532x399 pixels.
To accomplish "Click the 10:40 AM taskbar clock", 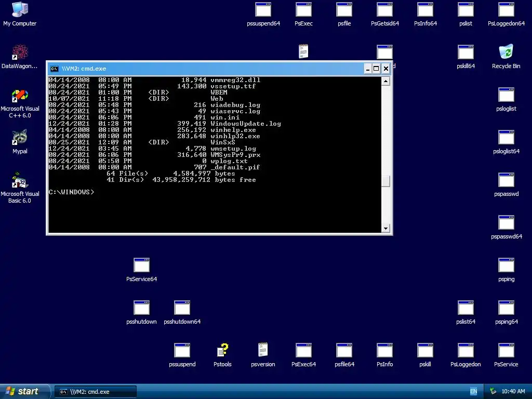I will pyautogui.click(x=513, y=391).
